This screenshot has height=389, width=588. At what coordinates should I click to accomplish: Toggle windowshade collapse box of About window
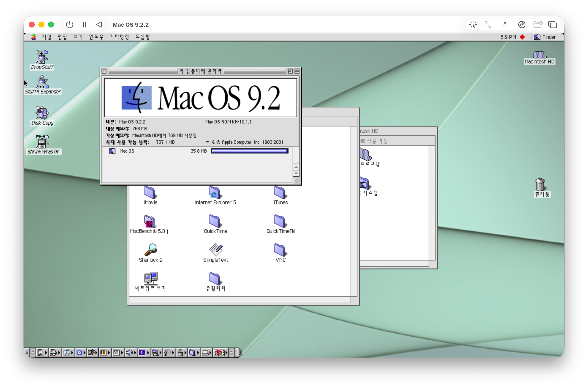coord(297,71)
